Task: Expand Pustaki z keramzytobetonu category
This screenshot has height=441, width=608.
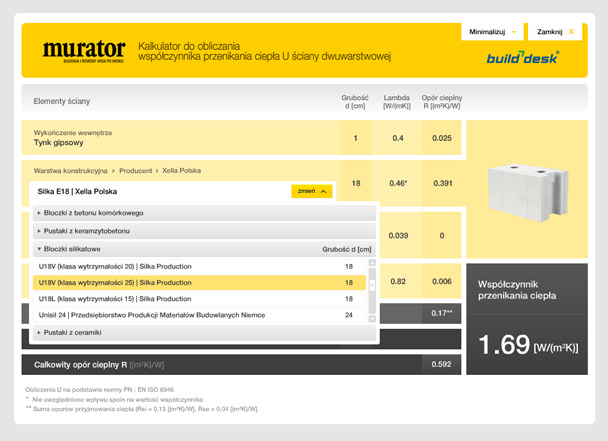Action: (x=88, y=231)
